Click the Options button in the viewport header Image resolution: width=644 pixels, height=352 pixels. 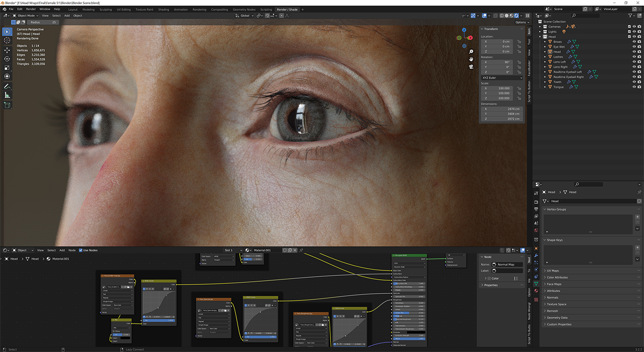[521, 22]
